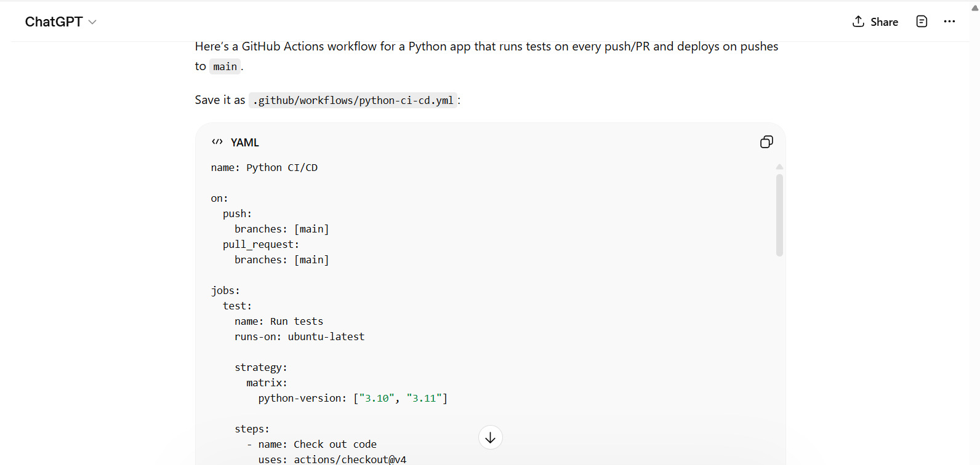The width and height of the screenshot is (980, 465).
Task: Click the upload arrow icon in Share
Action: coord(858,22)
